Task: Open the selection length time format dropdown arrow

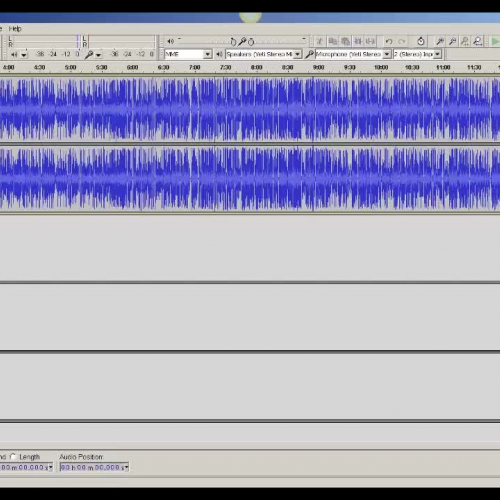Action: [50, 467]
